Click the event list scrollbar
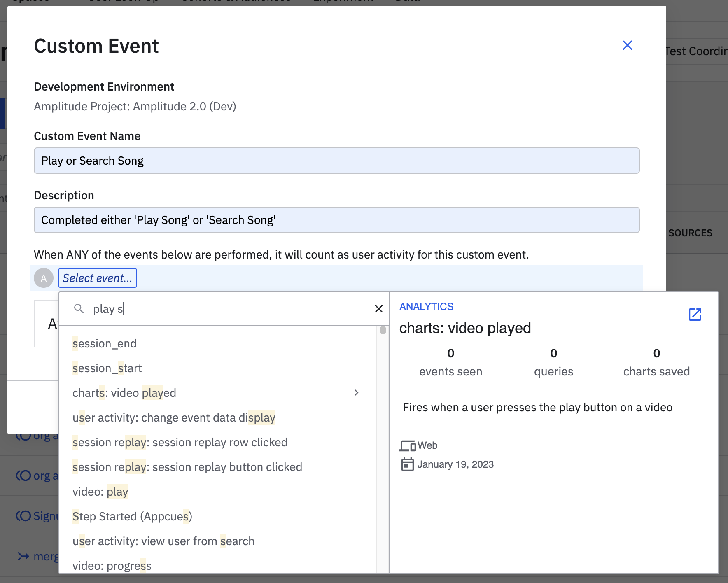Viewport: 728px width, 583px height. pyautogui.click(x=383, y=330)
